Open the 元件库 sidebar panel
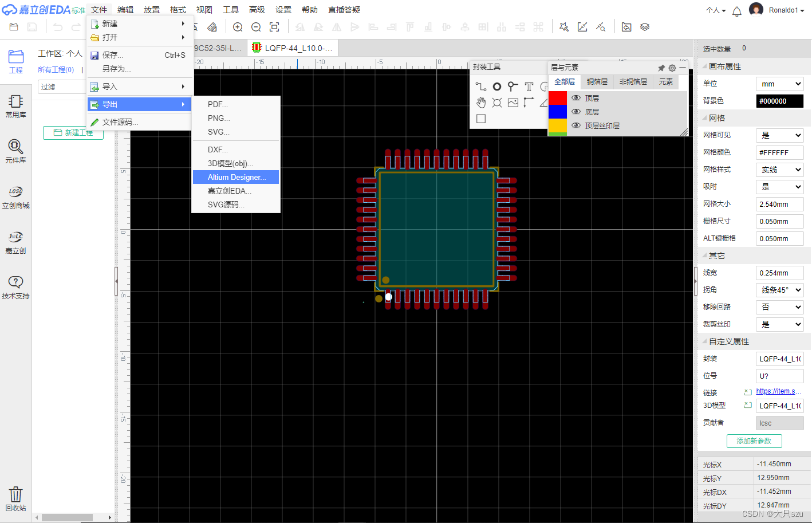 16,152
